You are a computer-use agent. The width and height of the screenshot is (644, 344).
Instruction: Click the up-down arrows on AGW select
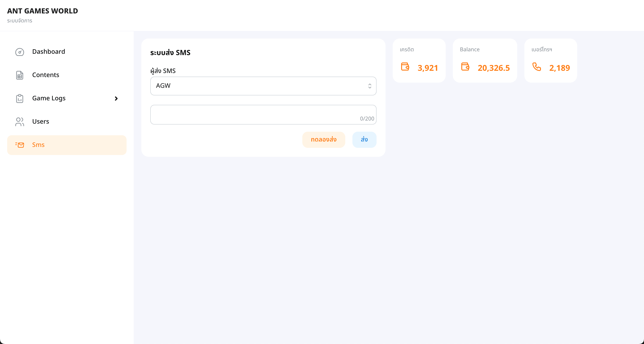[x=369, y=86]
